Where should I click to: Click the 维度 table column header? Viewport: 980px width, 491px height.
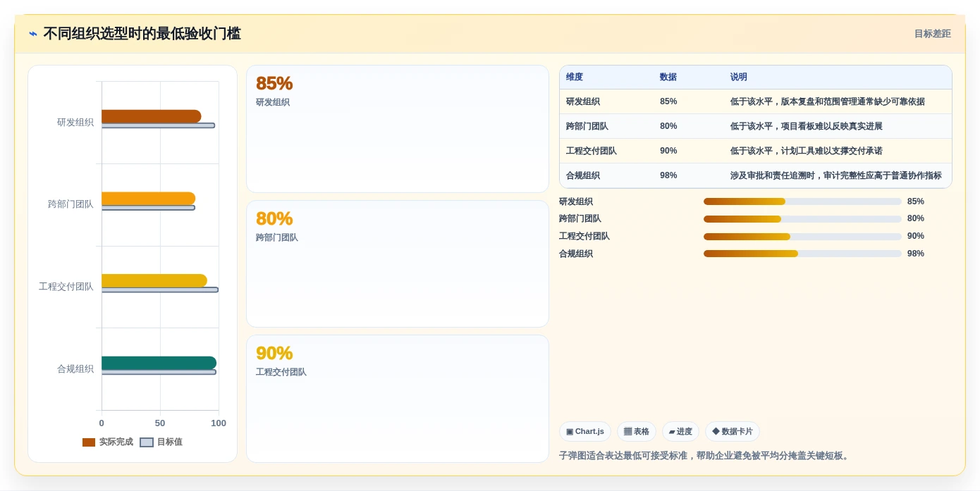(x=575, y=77)
